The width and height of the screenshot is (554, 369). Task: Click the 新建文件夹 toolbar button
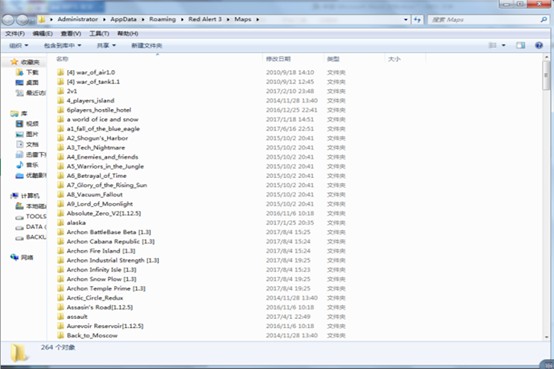pyautogui.click(x=147, y=45)
